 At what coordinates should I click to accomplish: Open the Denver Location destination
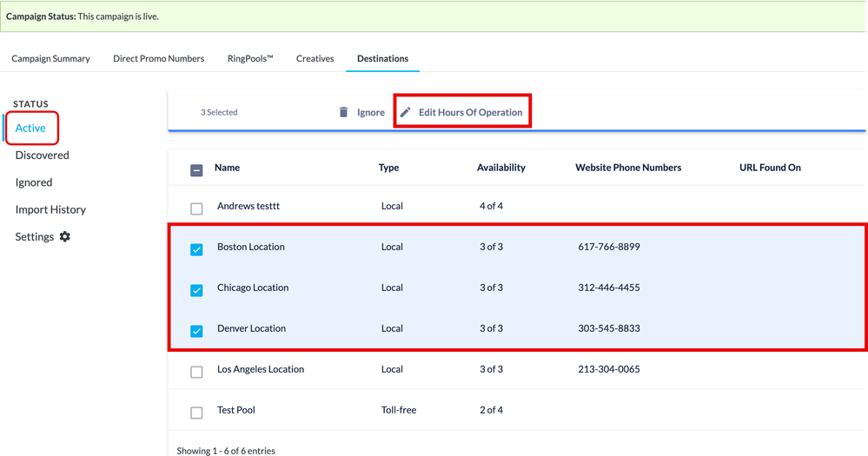pos(251,328)
